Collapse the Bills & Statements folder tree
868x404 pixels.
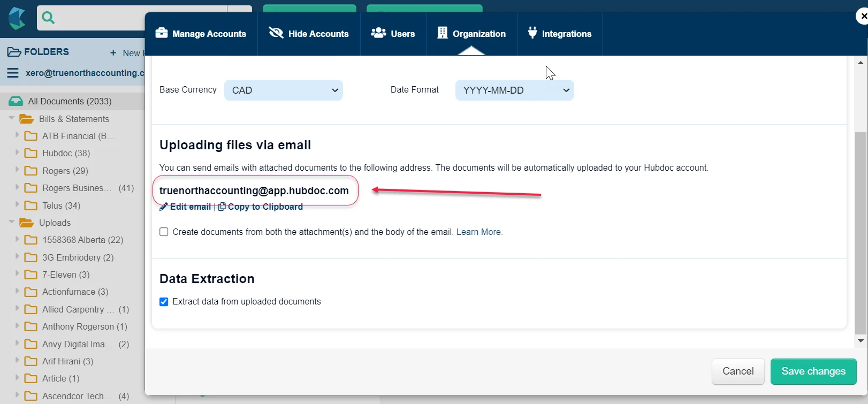coord(11,118)
